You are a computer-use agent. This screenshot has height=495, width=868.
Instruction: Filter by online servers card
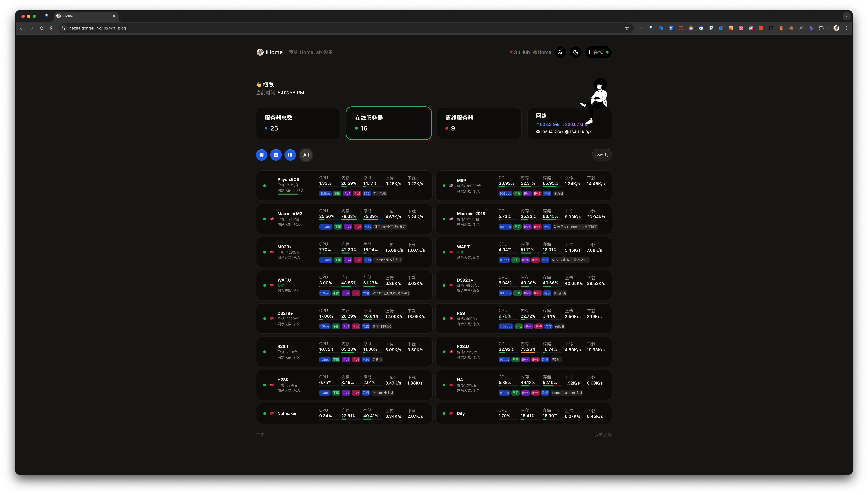pyautogui.click(x=389, y=123)
